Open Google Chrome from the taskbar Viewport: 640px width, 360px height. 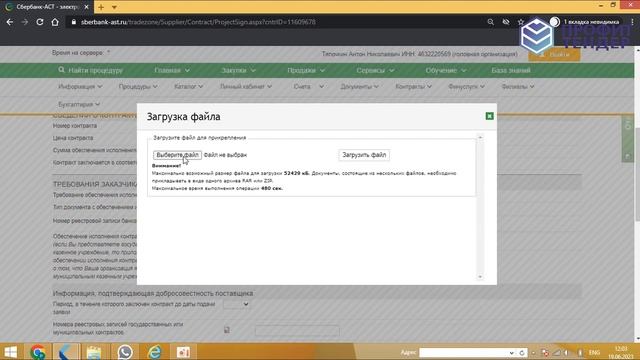[x=38, y=352]
